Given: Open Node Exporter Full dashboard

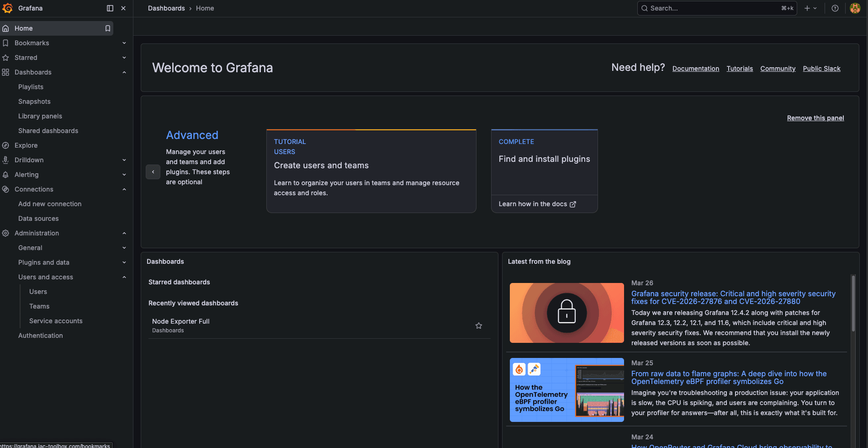Looking at the screenshot, I should (181, 321).
